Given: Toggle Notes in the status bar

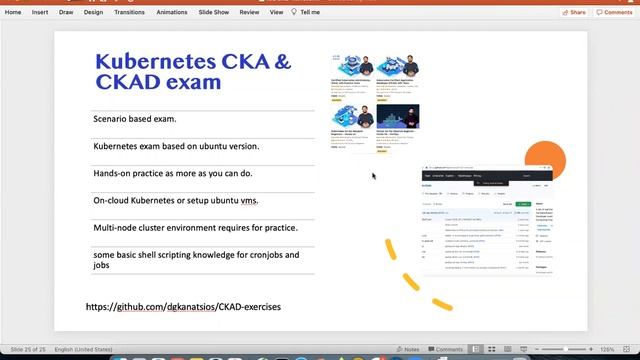Looking at the screenshot, I should 408,349.
